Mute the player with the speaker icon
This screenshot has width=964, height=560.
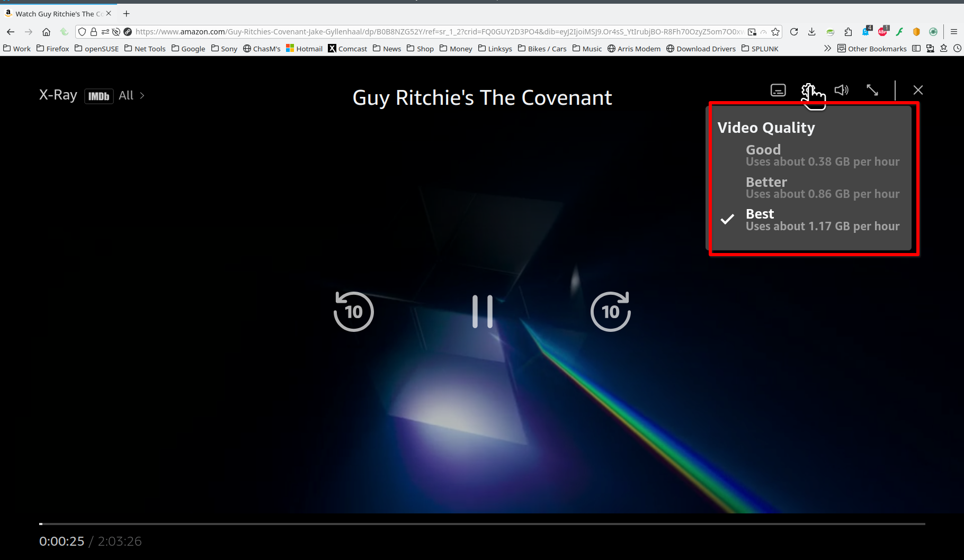[842, 90]
